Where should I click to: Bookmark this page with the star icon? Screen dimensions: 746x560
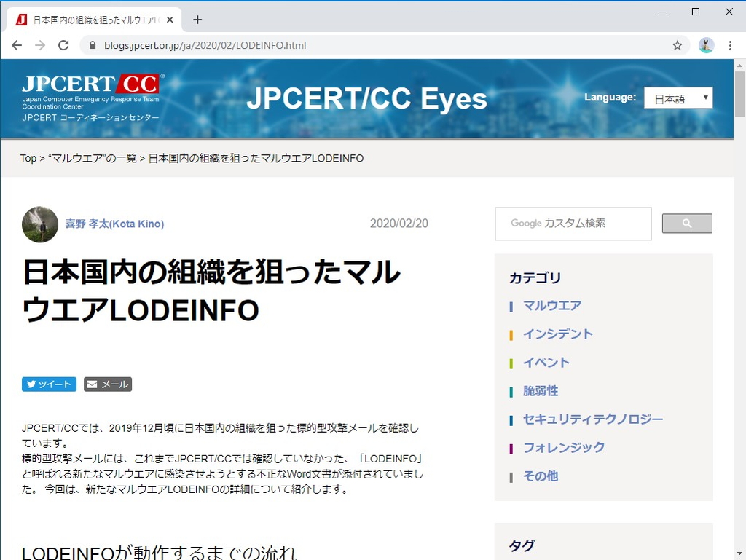[x=678, y=44]
